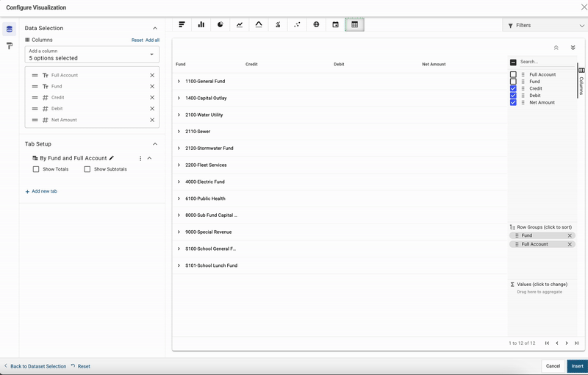Expand all row groups double chevron
This screenshot has width=588, height=375.
click(x=573, y=48)
